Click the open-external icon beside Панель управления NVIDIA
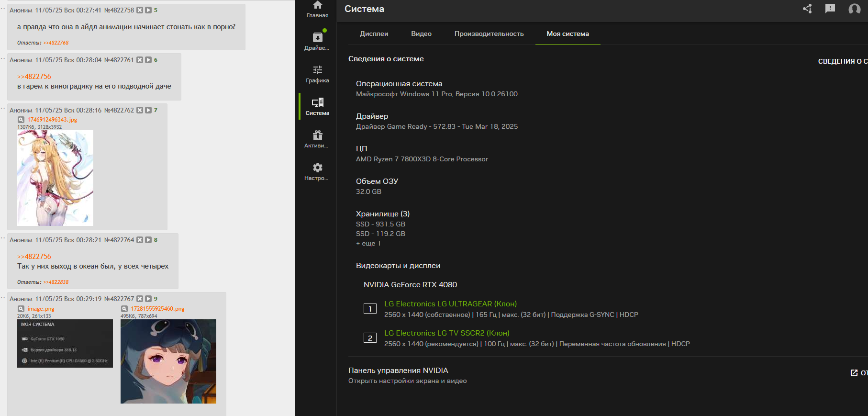The height and width of the screenshot is (416, 868). [x=854, y=373]
